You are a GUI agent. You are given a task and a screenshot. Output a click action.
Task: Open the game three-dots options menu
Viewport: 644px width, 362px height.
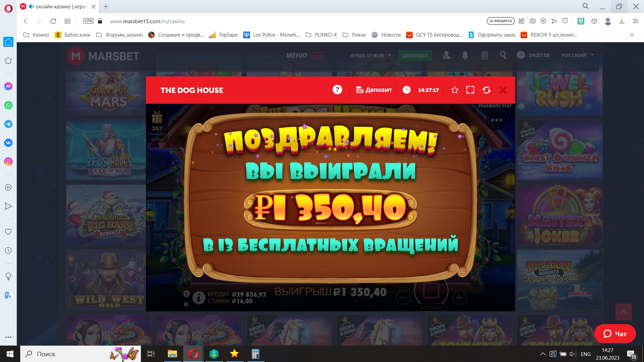click(x=497, y=120)
